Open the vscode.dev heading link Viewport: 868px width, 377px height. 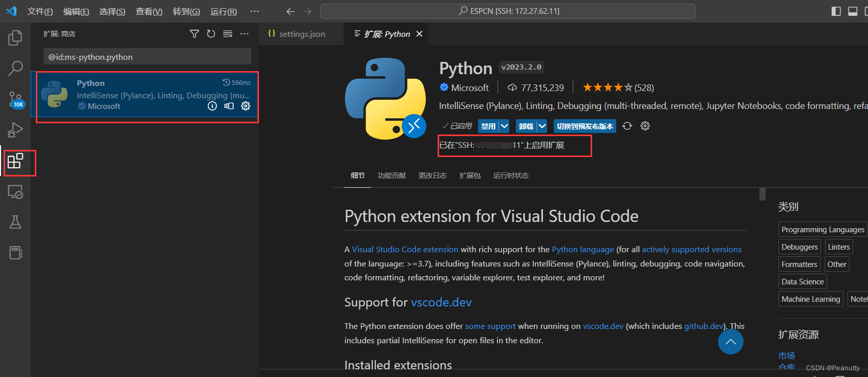tap(441, 302)
